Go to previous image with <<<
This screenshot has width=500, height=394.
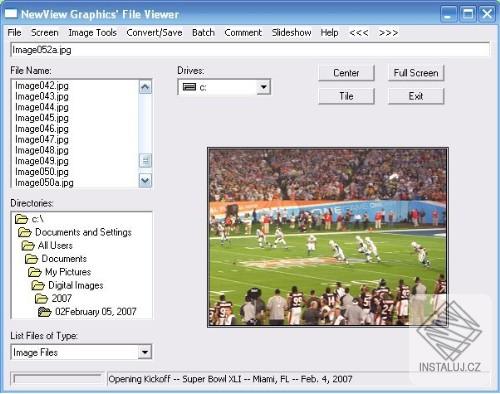coord(359,33)
